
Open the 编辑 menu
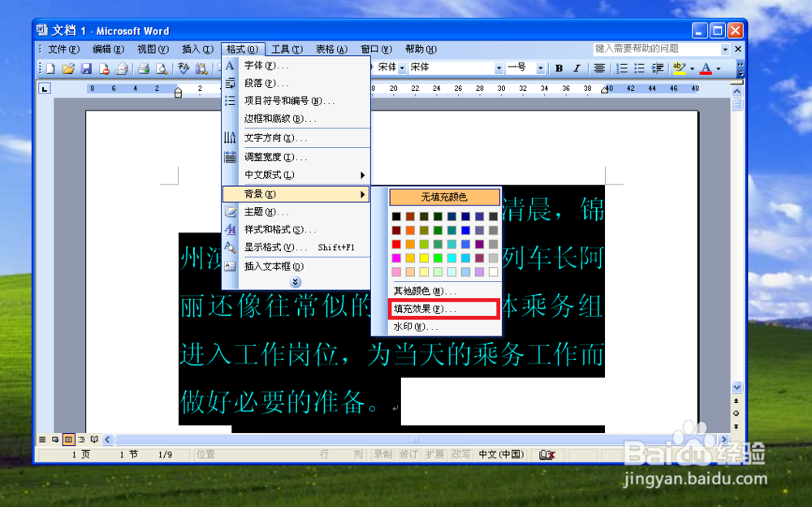(108, 50)
